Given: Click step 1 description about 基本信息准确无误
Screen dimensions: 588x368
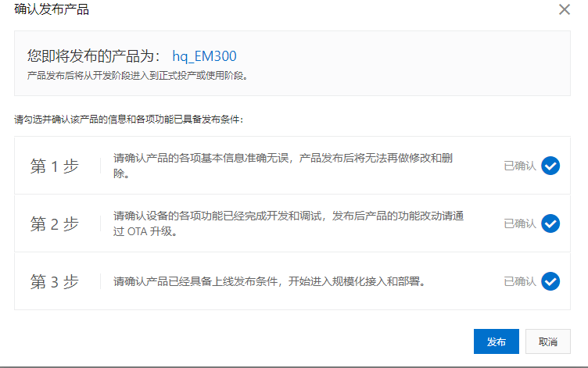Looking at the screenshot, I should point(283,166).
